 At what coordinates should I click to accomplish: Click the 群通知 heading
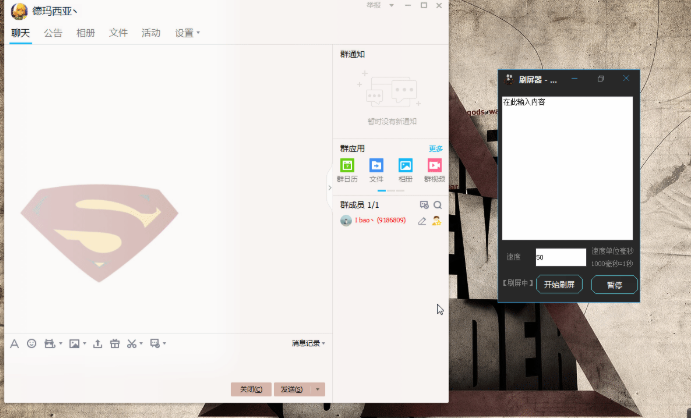point(352,54)
